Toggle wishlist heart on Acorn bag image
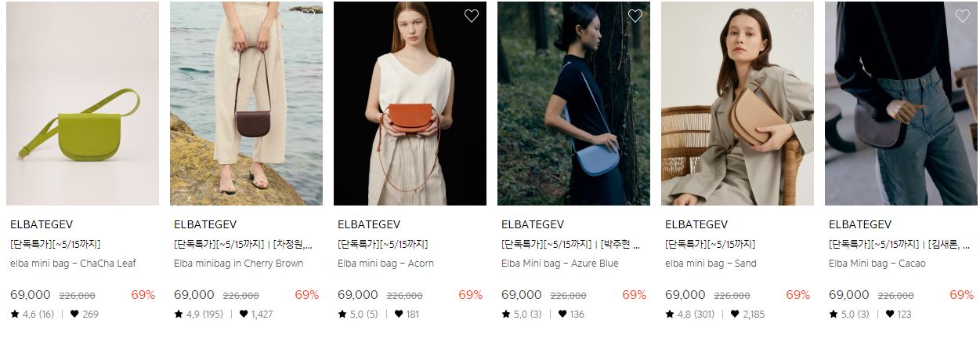The width and height of the screenshot is (980, 342). pyautogui.click(x=472, y=16)
